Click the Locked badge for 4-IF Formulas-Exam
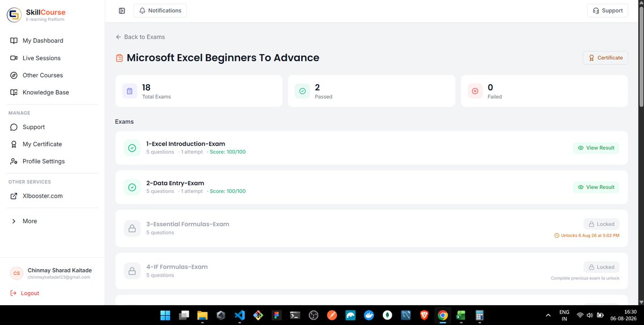Screen dimensions: 644x325 pos(602,267)
